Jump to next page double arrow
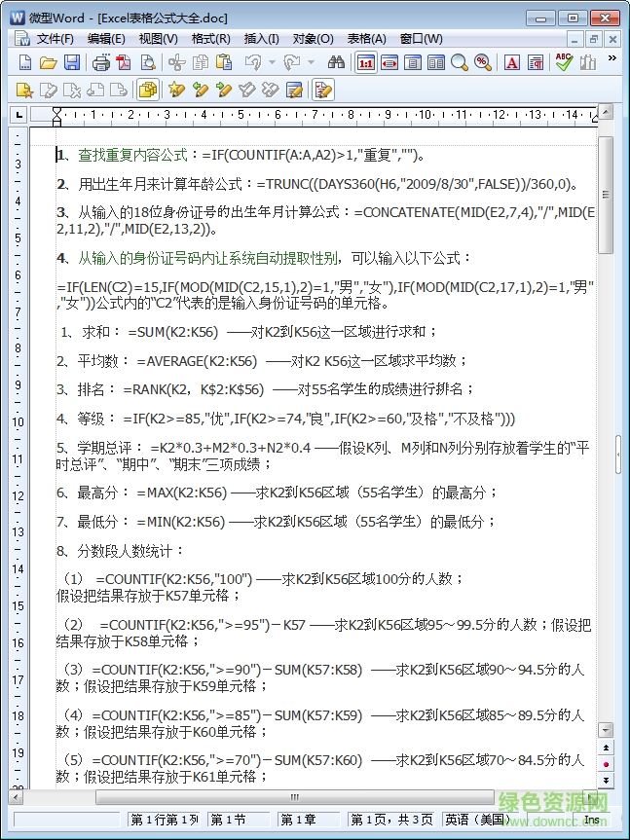The image size is (630, 840). tap(606, 781)
